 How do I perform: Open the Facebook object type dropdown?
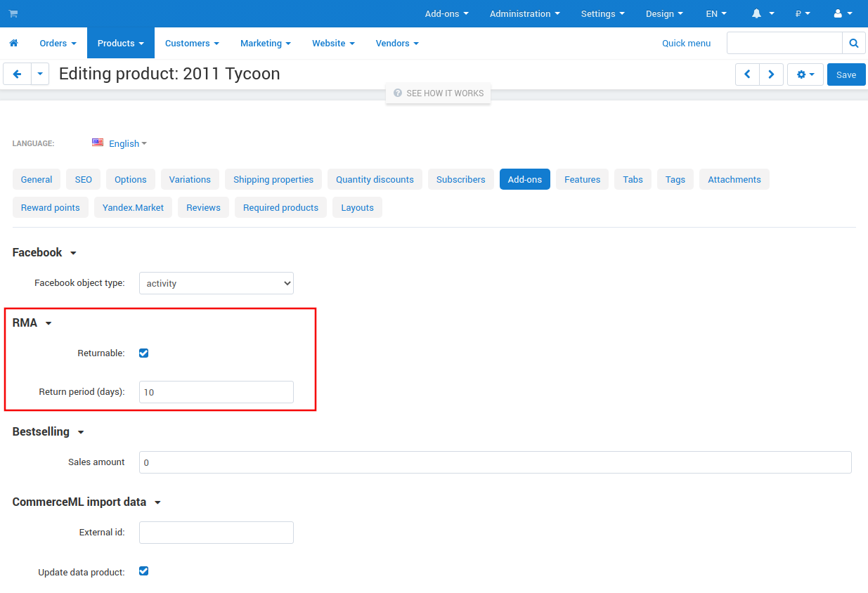tap(216, 283)
